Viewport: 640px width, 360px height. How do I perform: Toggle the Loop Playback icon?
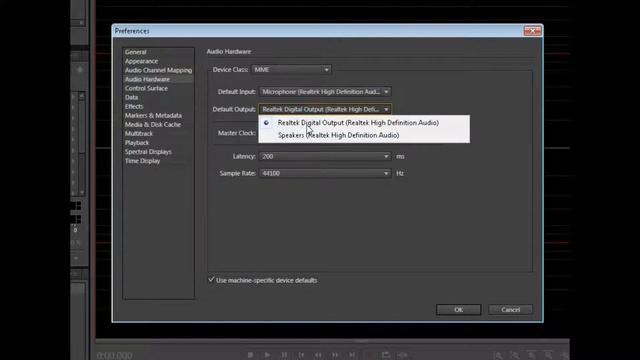(386, 355)
